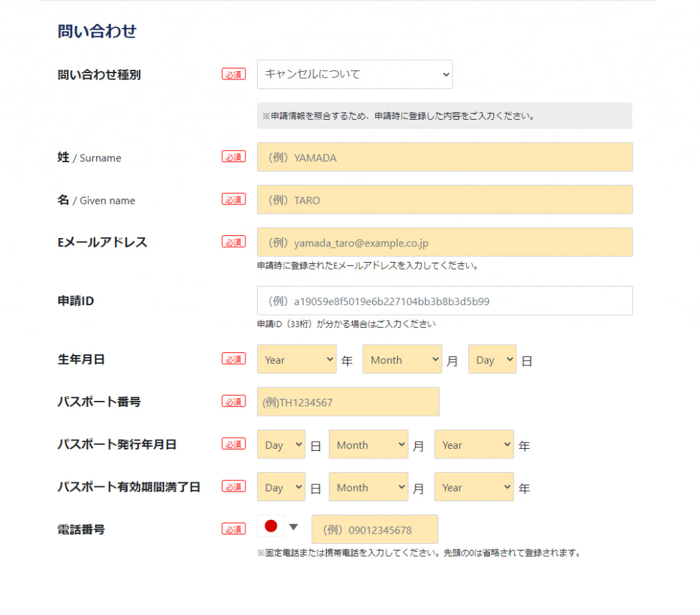
Task: Open the 生年月日 Day dropdown
Action: pos(492,359)
